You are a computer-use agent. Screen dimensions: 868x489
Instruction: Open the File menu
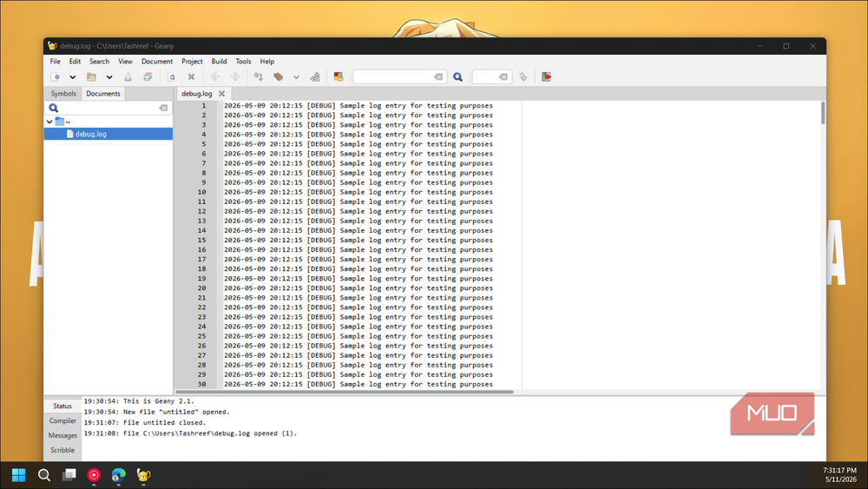[x=56, y=62]
